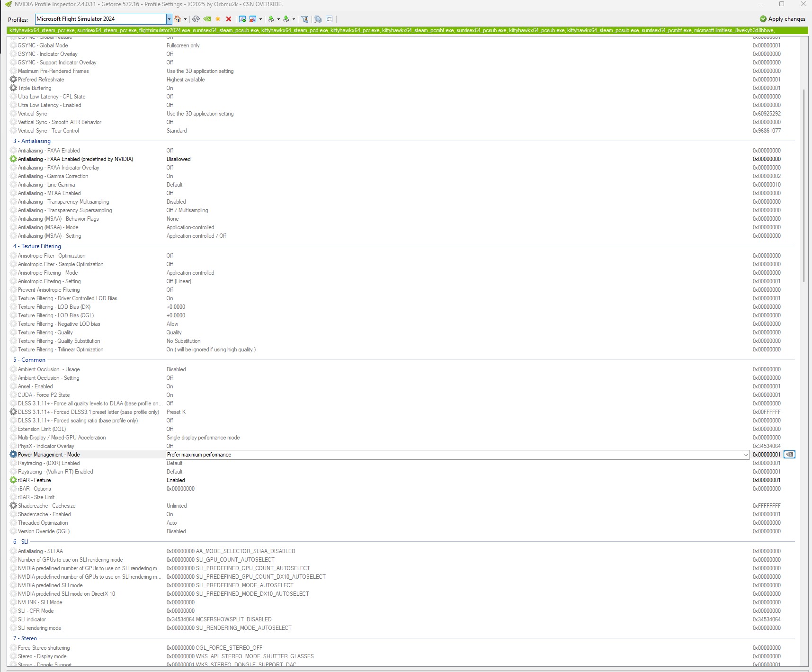The height and width of the screenshot is (672, 812).
Task: Click the Preset K value cell
Action: [x=176, y=412]
